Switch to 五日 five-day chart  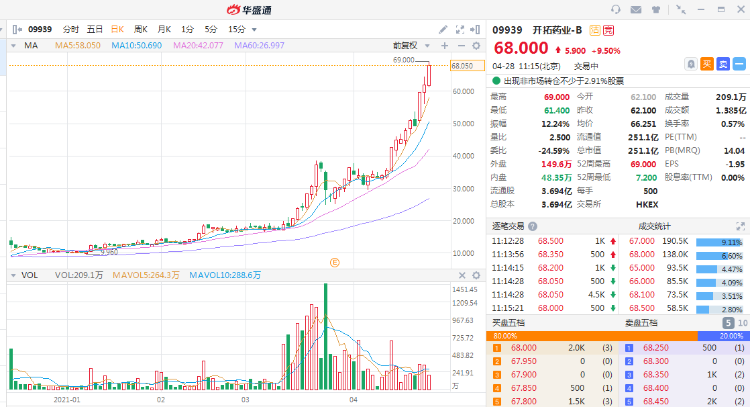[x=94, y=30]
